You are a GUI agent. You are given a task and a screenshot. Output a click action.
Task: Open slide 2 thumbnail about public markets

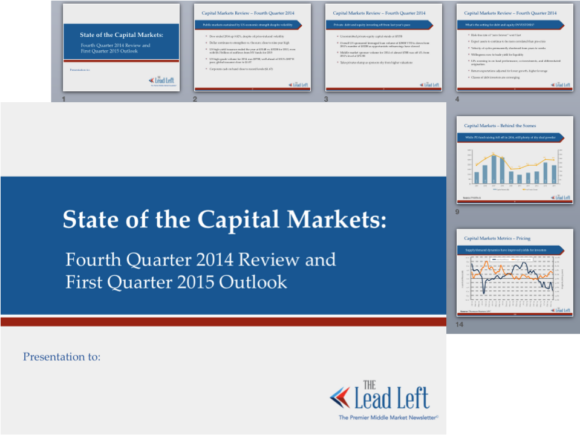pos(252,47)
